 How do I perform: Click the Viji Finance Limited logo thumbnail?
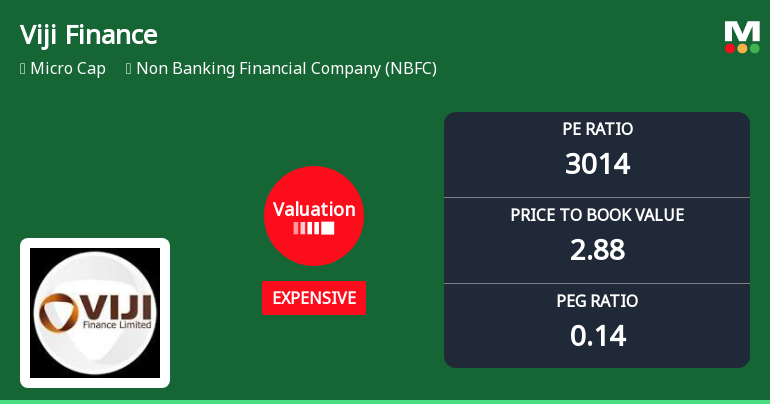click(x=95, y=313)
